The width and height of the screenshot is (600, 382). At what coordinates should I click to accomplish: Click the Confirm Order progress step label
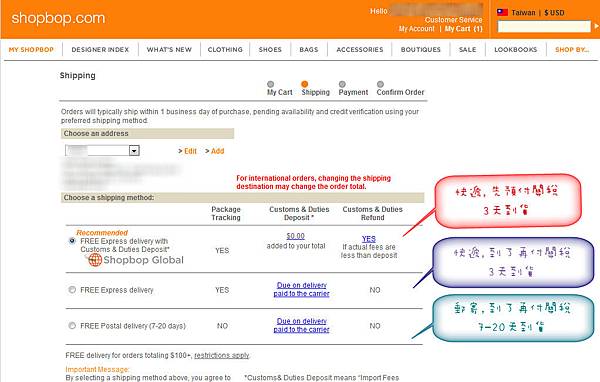pos(400,92)
